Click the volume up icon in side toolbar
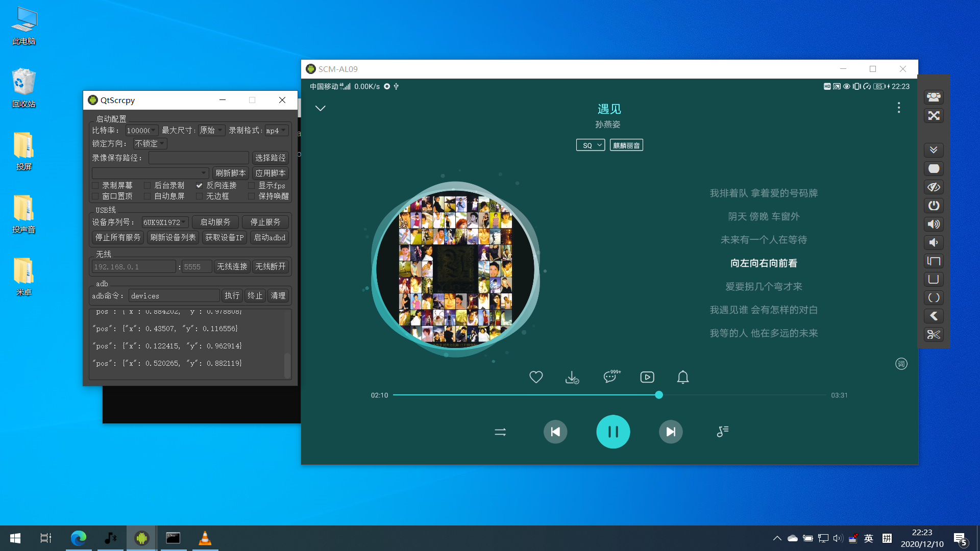The width and height of the screenshot is (980, 551). pos(934,224)
